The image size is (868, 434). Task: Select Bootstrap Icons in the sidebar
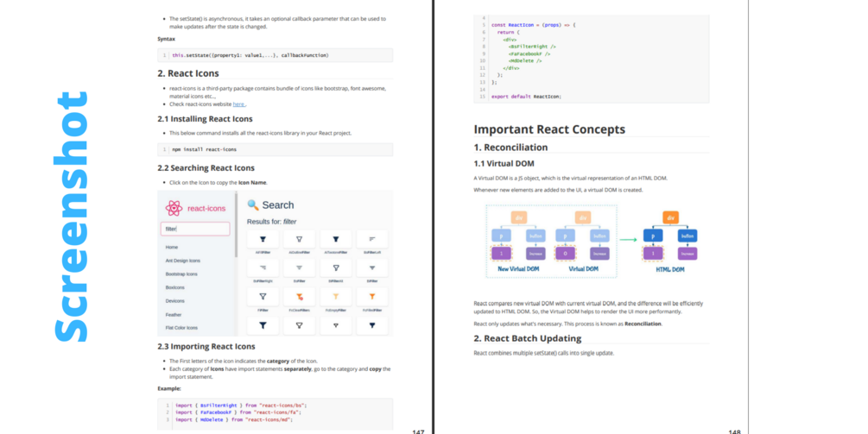point(181,274)
